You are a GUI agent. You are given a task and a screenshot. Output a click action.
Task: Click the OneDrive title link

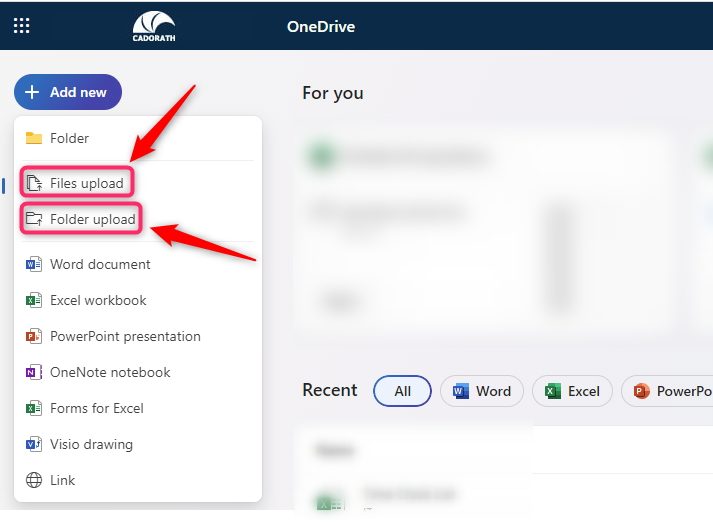321,26
